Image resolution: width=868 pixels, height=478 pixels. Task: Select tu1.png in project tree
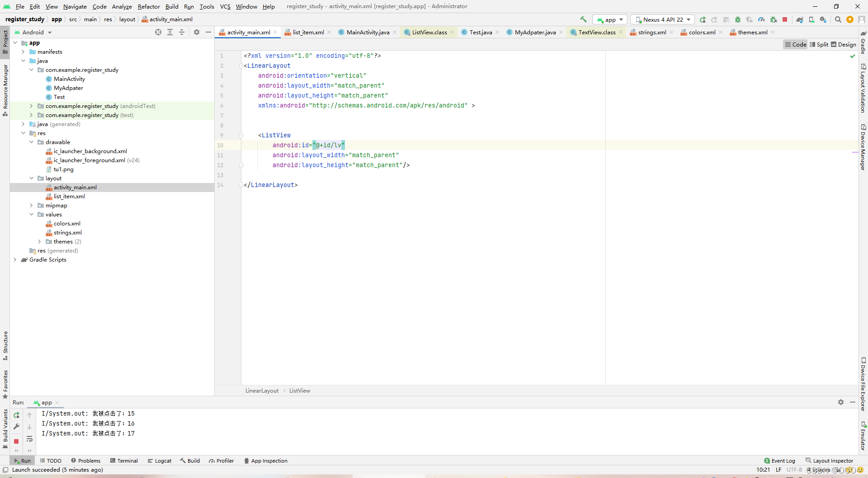pyautogui.click(x=63, y=169)
